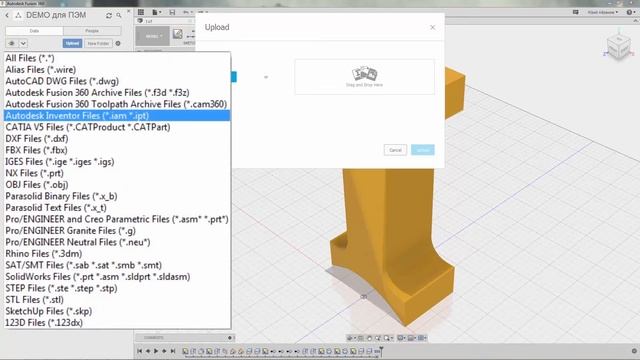640x360 pixels.
Task: Select DXF Files (*.dxf)
Action: click(x=117, y=139)
